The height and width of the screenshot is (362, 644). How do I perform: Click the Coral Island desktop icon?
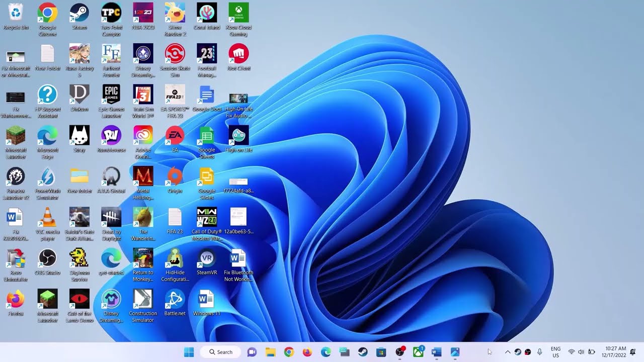(207, 17)
